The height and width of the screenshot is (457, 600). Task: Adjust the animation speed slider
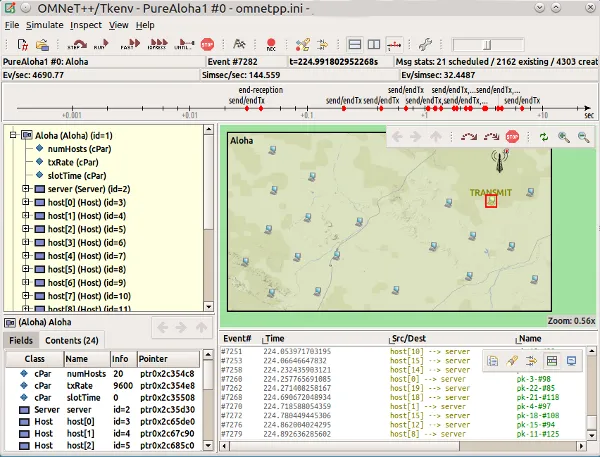point(486,45)
